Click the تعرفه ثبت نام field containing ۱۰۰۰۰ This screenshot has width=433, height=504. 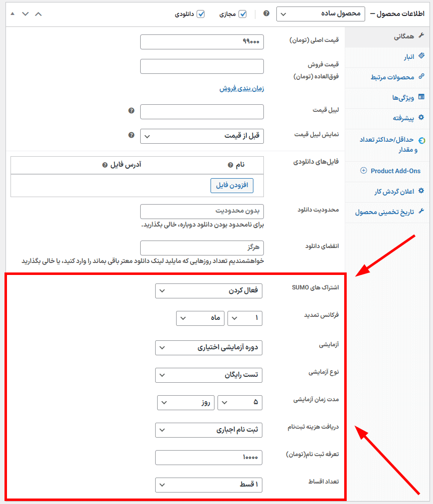[209, 458]
